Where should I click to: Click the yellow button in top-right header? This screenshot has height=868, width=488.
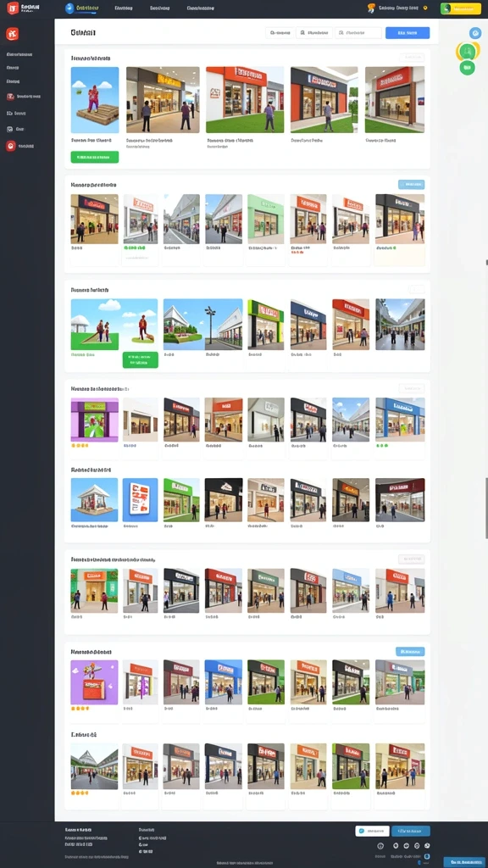pos(460,8)
